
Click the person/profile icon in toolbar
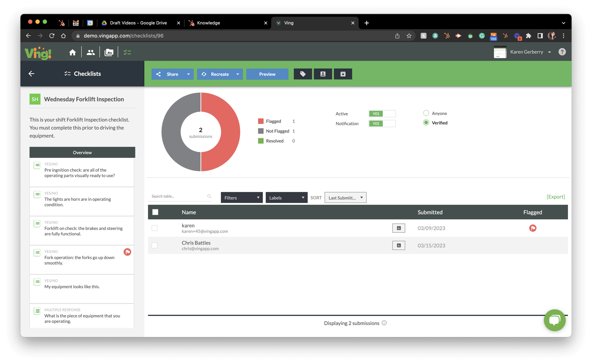pyautogui.click(x=323, y=74)
